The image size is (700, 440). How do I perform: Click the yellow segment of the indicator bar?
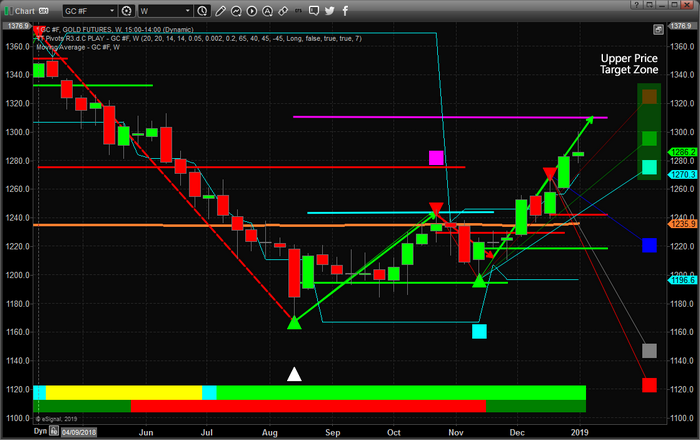[124, 393]
